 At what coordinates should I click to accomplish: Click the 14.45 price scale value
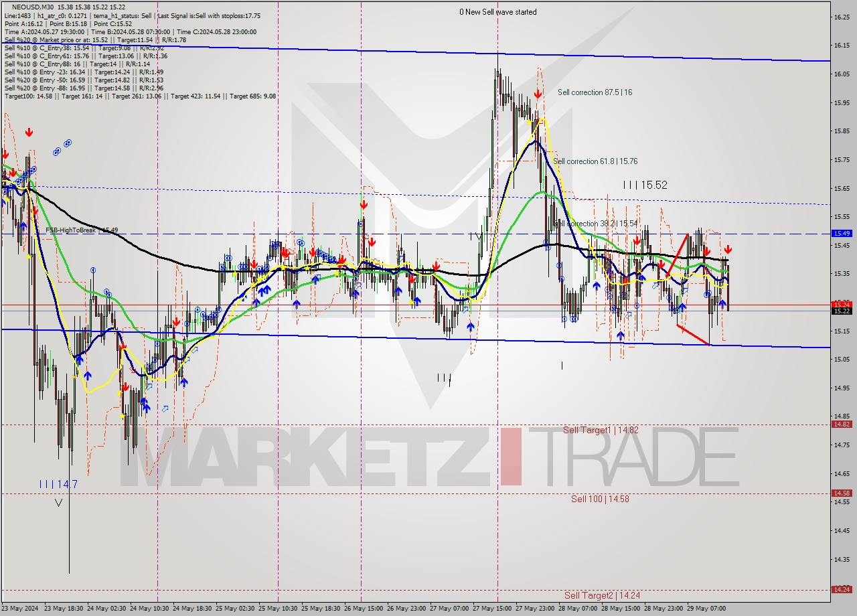[x=842, y=531]
